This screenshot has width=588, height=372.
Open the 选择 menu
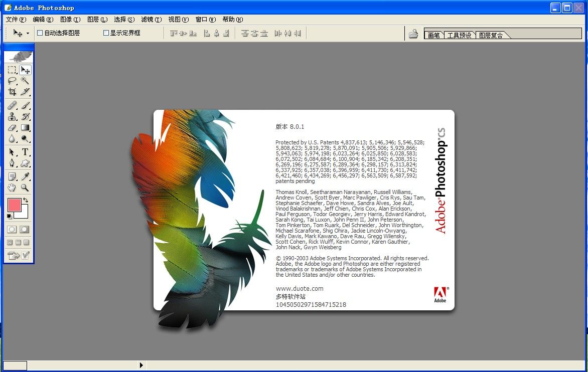click(124, 20)
